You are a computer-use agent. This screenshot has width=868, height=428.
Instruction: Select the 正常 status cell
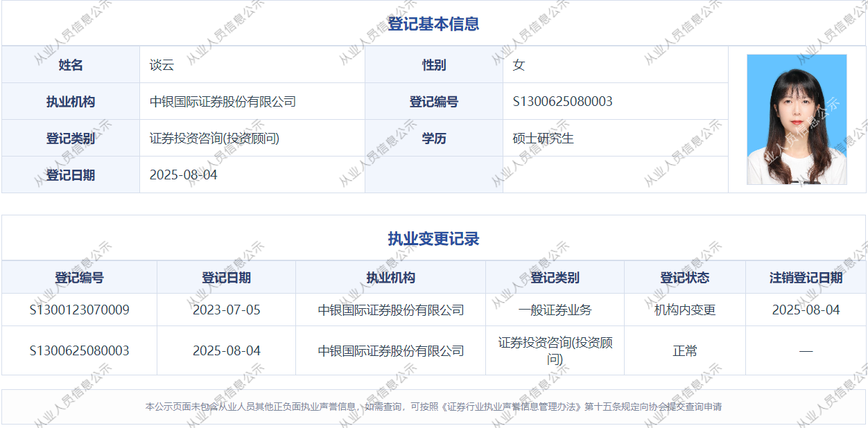685,351
